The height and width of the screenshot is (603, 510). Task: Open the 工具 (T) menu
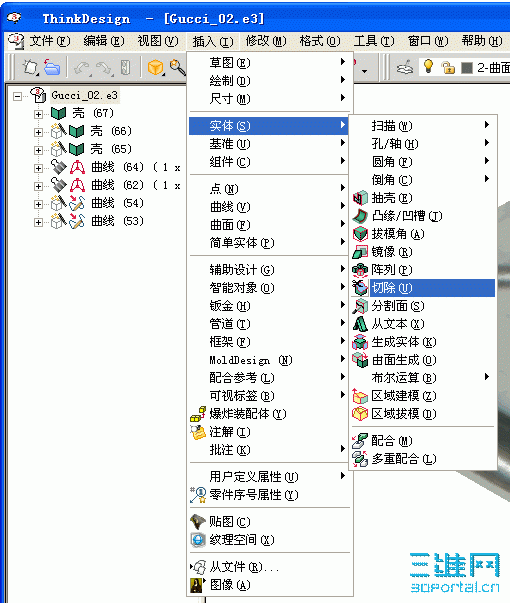pyautogui.click(x=374, y=40)
